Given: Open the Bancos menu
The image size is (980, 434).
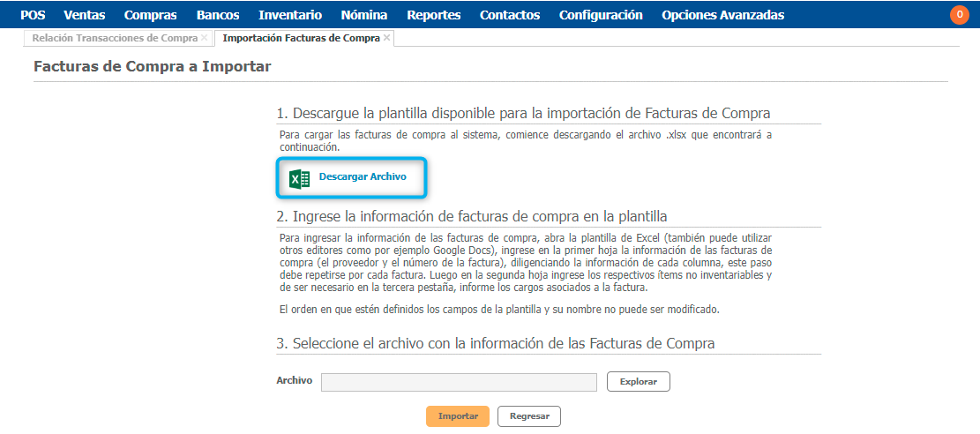Looking at the screenshot, I should click(x=218, y=15).
